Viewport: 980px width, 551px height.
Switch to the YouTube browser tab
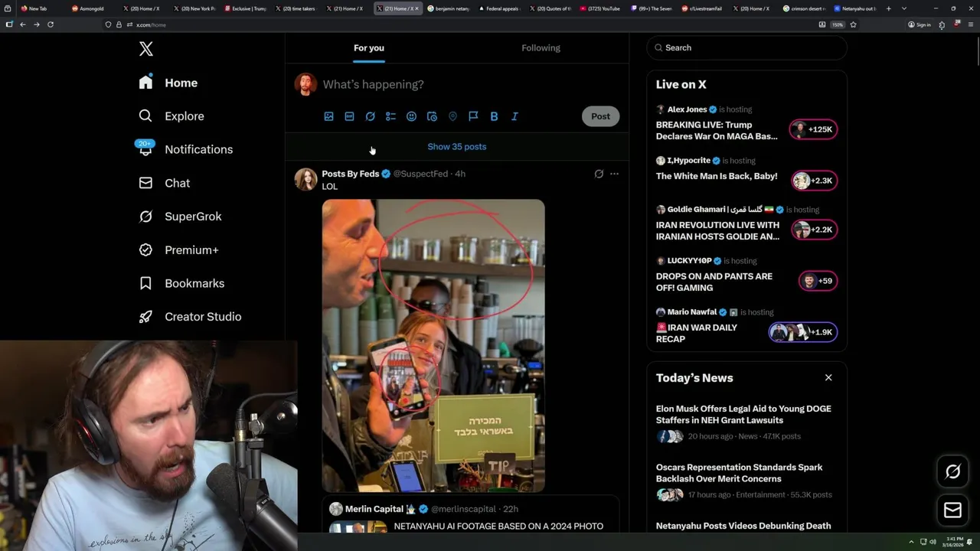point(600,8)
